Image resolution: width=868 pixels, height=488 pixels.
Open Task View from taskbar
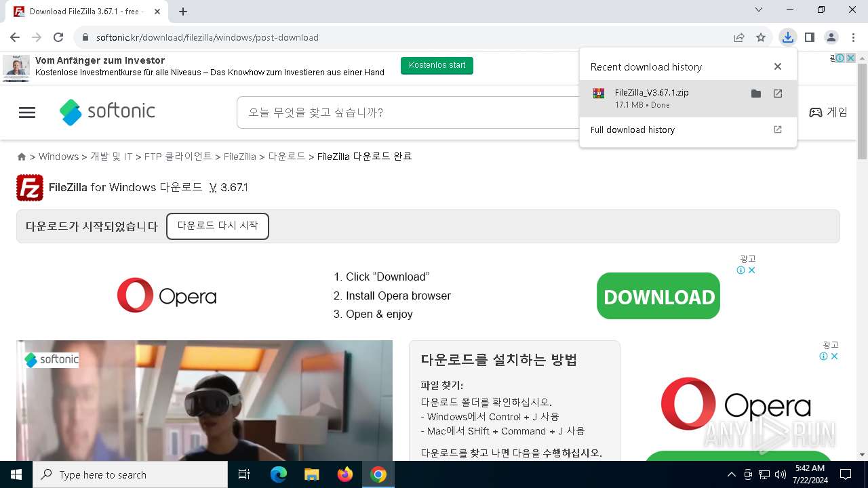point(244,474)
